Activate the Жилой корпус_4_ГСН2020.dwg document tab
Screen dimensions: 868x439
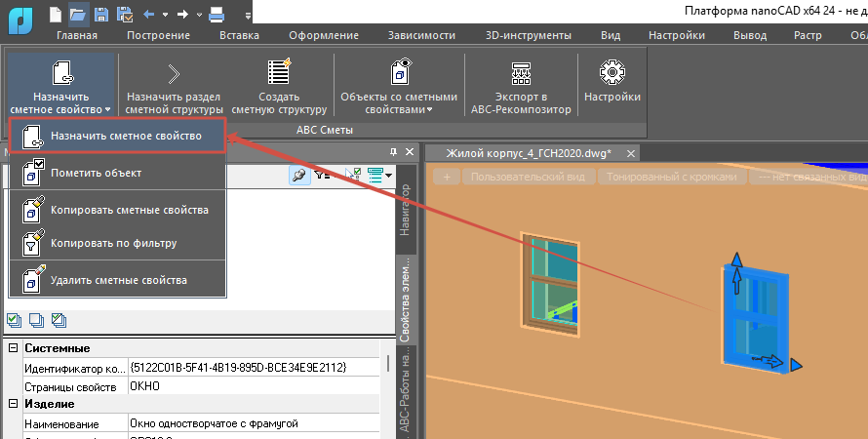coord(529,153)
